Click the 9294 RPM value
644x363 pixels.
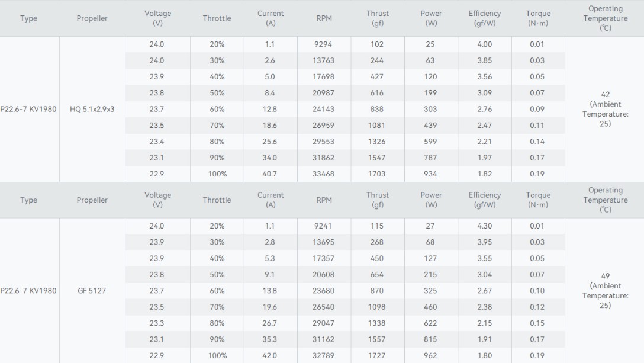pyautogui.click(x=324, y=44)
